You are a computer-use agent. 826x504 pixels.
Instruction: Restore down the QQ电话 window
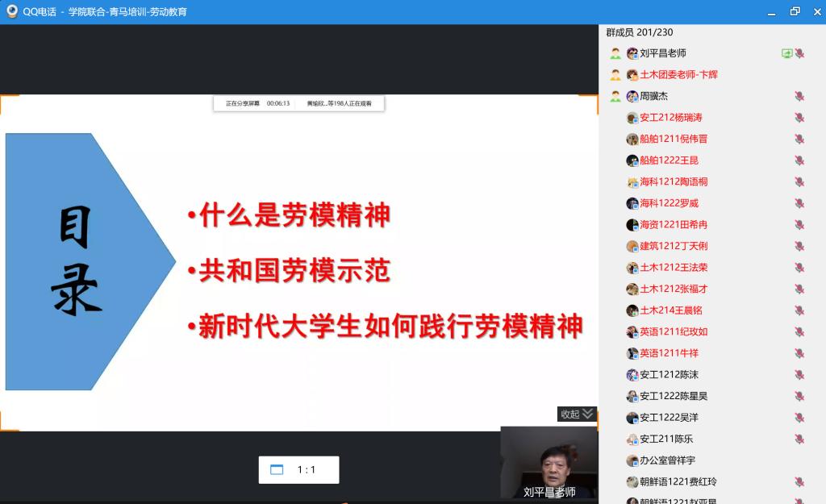pyautogui.click(x=795, y=11)
